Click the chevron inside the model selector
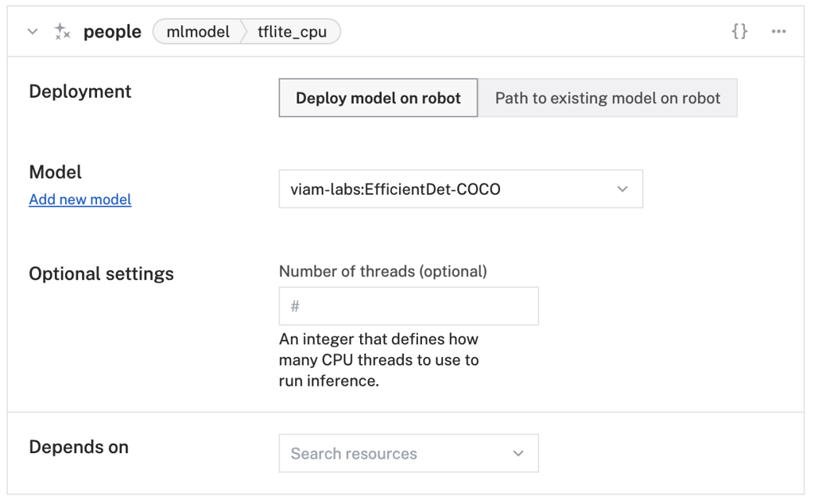 [x=622, y=188]
